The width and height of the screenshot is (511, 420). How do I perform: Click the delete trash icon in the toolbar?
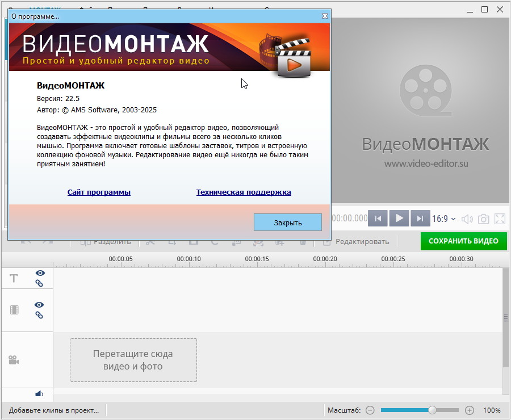(303, 242)
